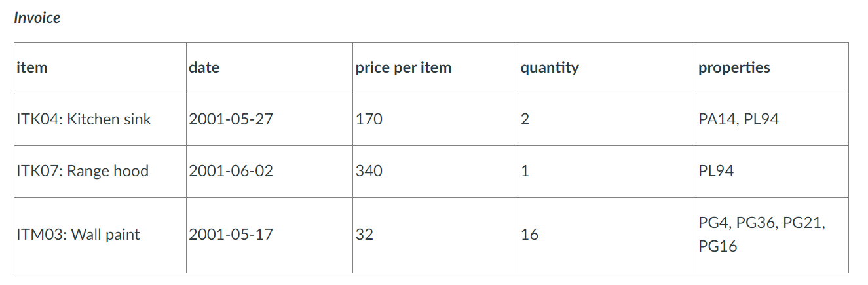Select the ITK07: Range hood cell
The image size is (868, 285).
(x=100, y=172)
